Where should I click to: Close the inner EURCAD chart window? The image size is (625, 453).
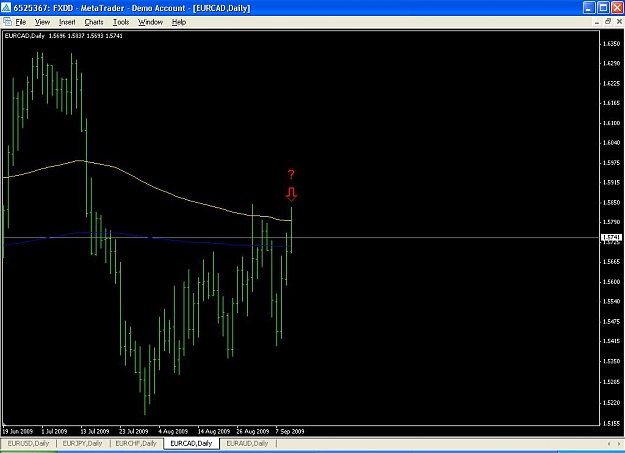tap(619, 22)
